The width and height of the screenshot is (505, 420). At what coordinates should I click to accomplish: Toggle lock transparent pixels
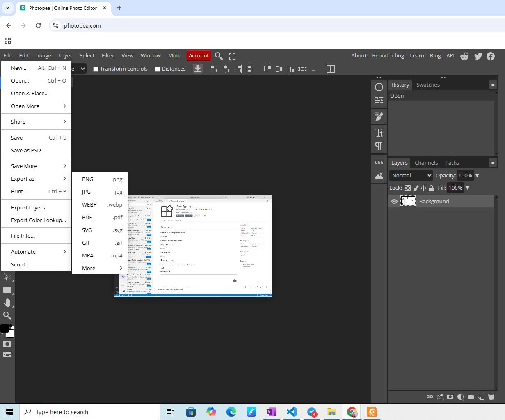408,188
